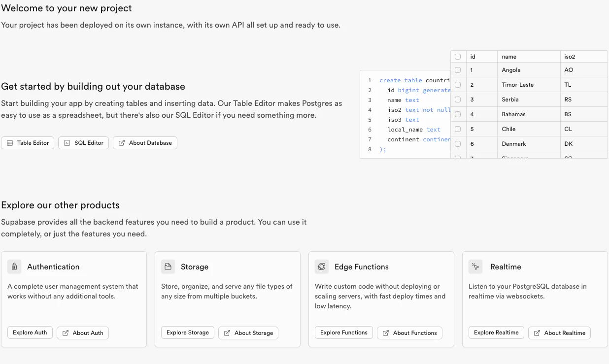The width and height of the screenshot is (609, 364).
Task: Click Explore Functions button
Action: coord(344,332)
